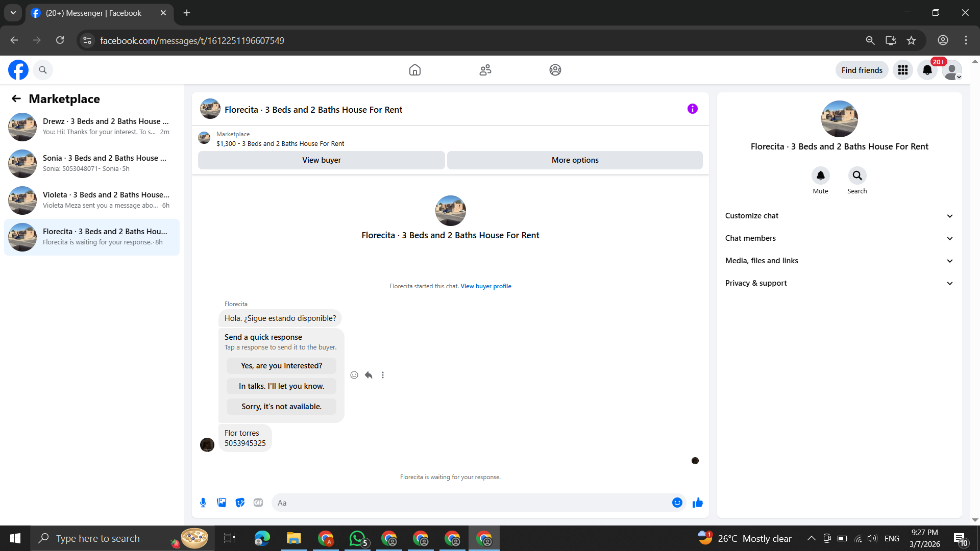The image size is (980, 551).
Task: Select the Violeta conversation
Action: coord(92,200)
